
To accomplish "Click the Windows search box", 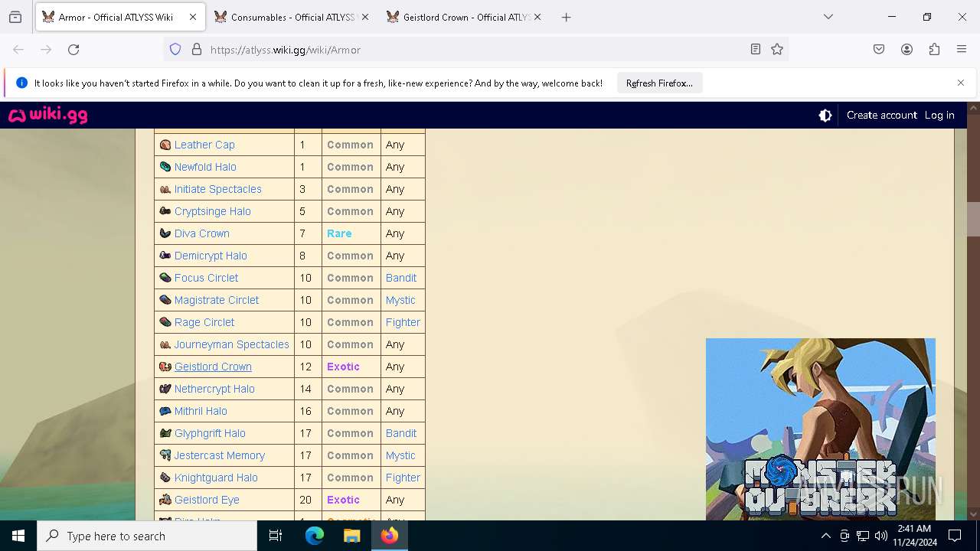I will pyautogui.click(x=147, y=536).
